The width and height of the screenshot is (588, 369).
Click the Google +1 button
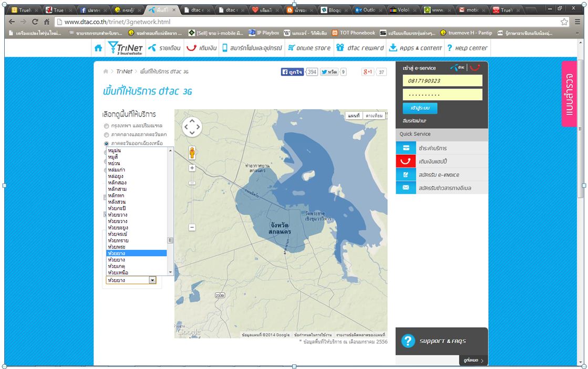[368, 72]
